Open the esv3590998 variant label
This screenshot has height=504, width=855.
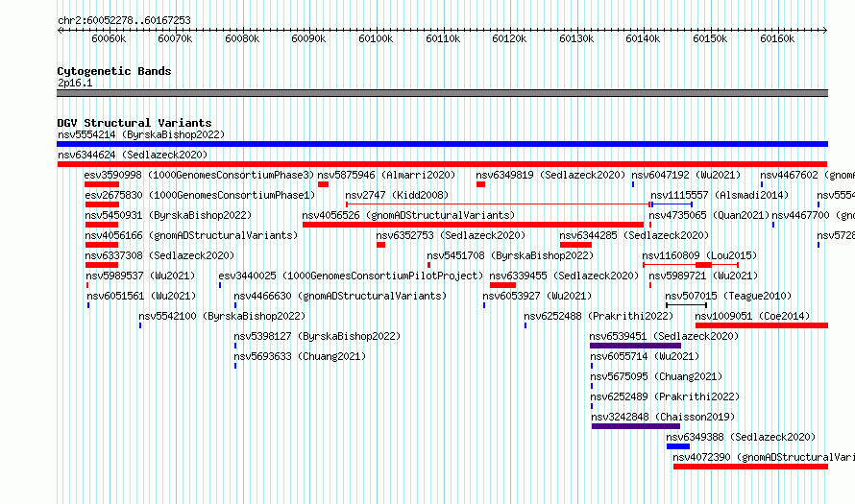(x=200, y=175)
